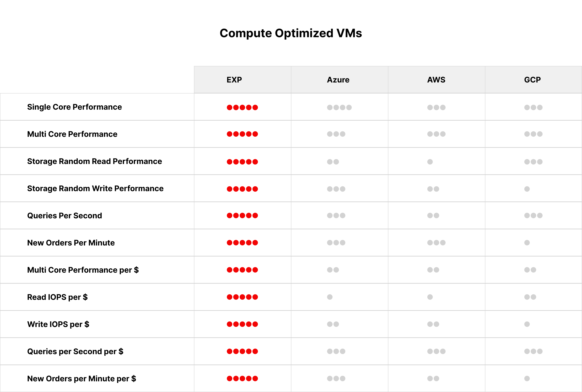Viewport: 582px width, 392px height.
Task: Click EXP red dots in Queries Per Second row
Action: (242, 216)
